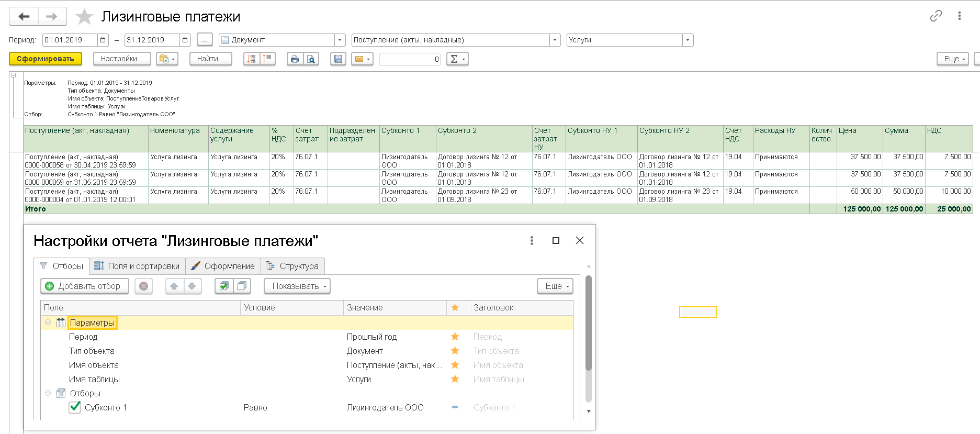Collapse the Параметры tree group

pyautogui.click(x=48, y=322)
